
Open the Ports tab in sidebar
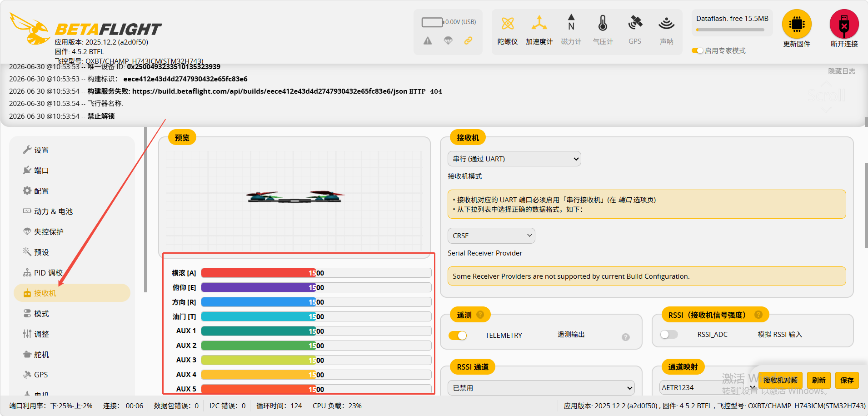[x=41, y=170]
